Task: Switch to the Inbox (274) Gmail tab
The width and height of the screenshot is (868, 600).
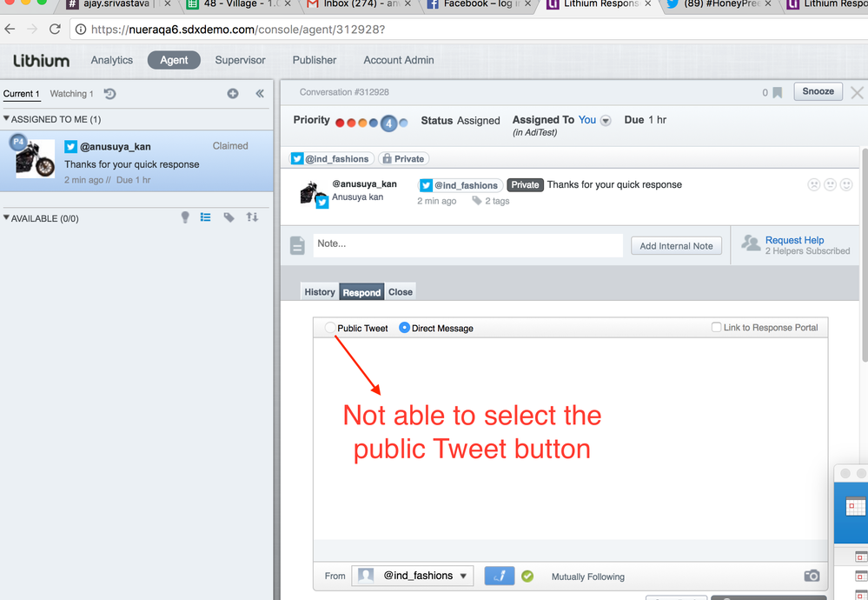Action: point(361,4)
